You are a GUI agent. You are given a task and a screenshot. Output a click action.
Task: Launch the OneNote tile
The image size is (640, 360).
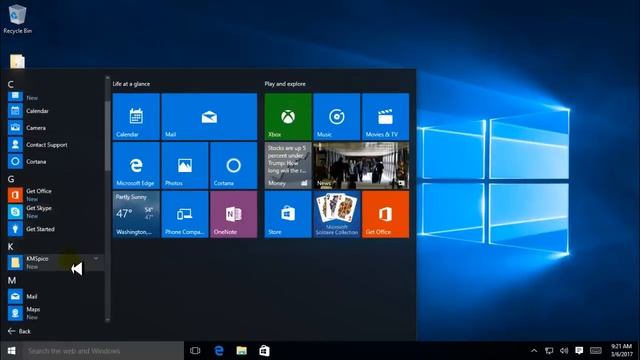pos(233,214)
